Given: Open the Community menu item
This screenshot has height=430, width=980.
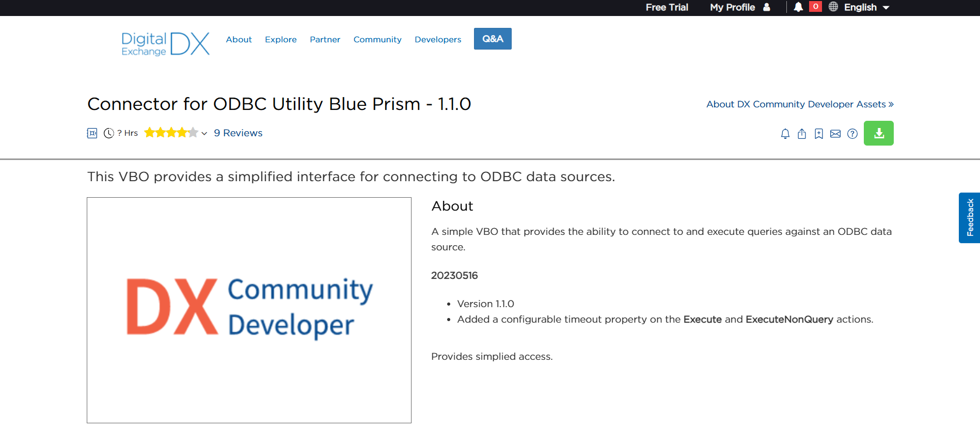Looking at the screenshot, I should [x=377, y=39].
